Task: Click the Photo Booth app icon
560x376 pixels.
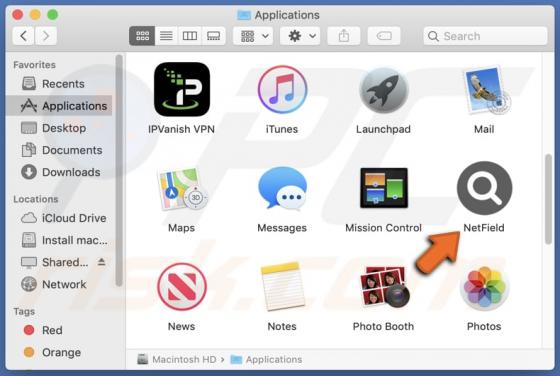Action: tap(384, 287)
